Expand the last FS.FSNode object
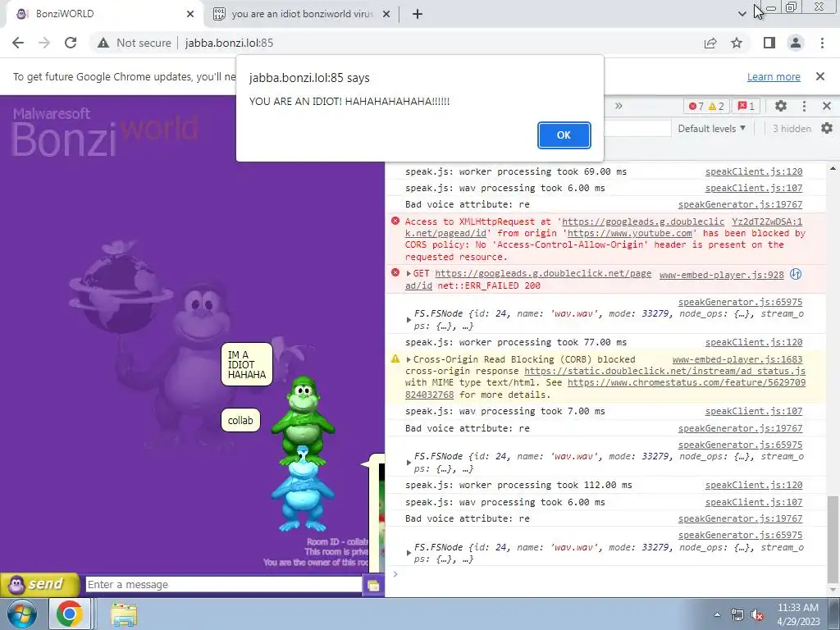The image size is (840, 630). pos(409,553)
